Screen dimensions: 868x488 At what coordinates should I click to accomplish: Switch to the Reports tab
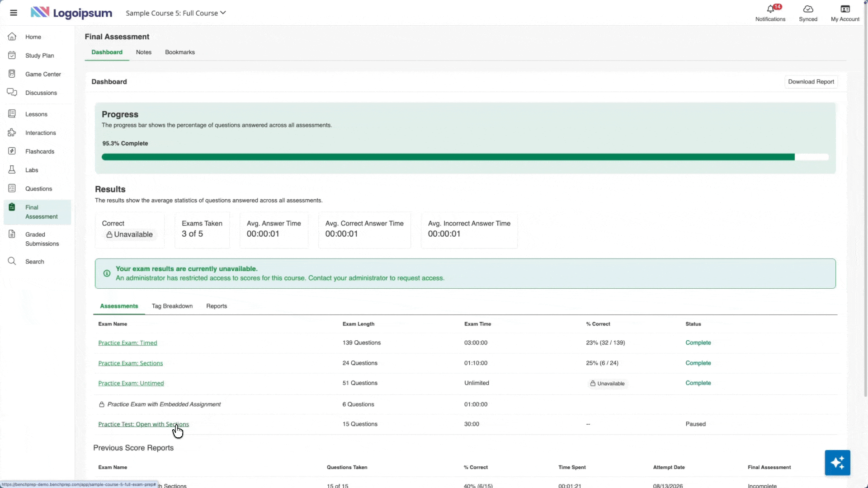point(217,306)
